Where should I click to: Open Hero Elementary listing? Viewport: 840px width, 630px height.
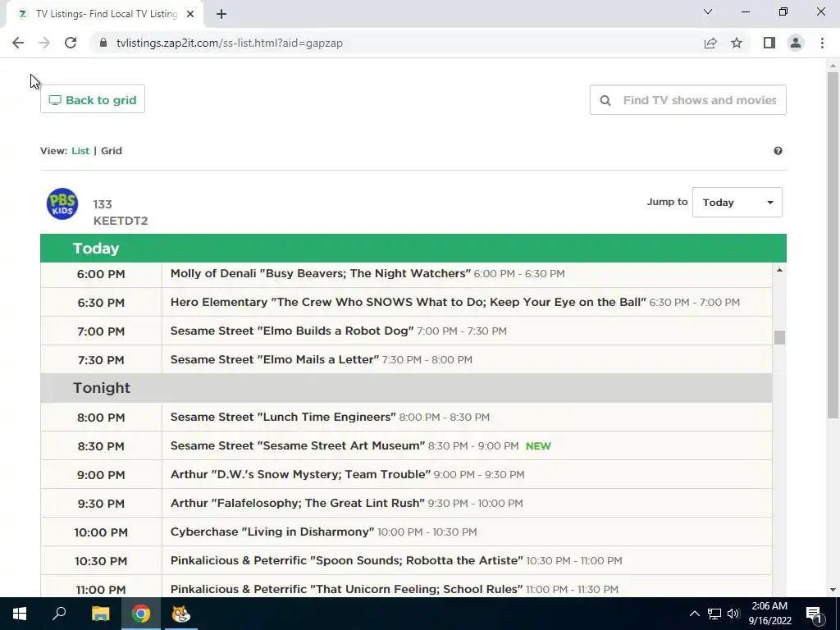point(409,302)
